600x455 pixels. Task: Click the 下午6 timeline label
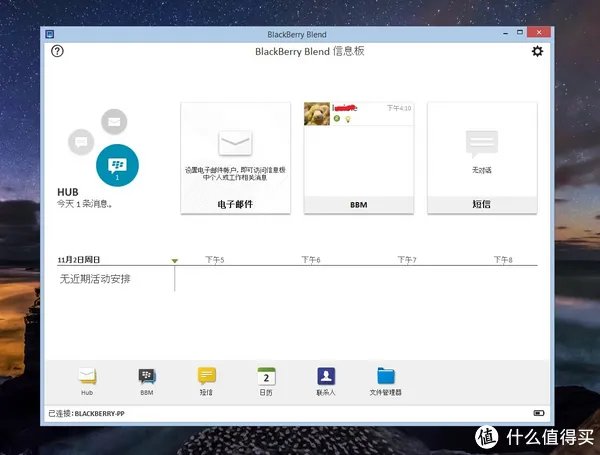click(x=311, y=260)
